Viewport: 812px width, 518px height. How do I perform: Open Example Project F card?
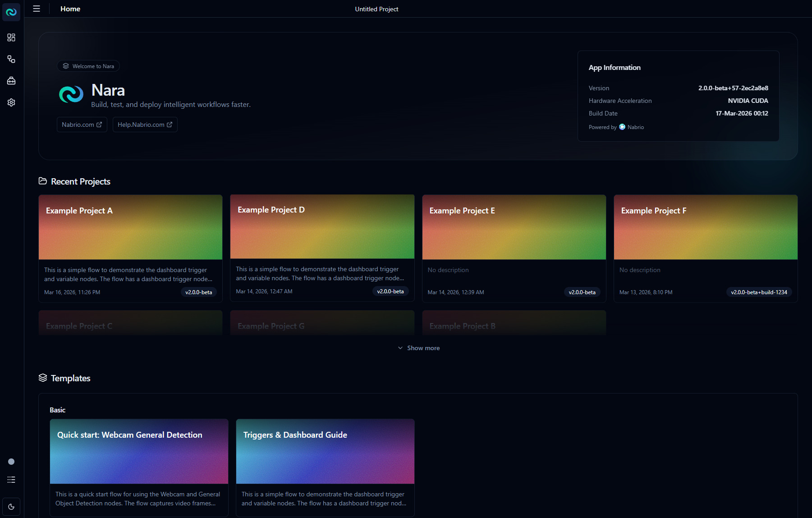click(706, 248)
